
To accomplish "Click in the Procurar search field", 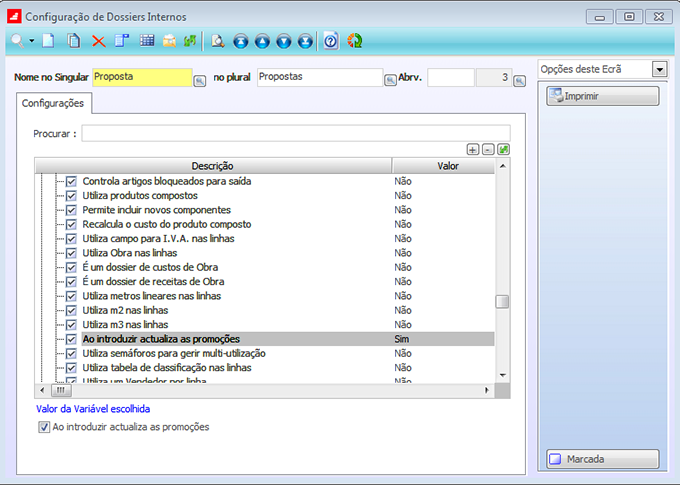I will coord(296,134).
